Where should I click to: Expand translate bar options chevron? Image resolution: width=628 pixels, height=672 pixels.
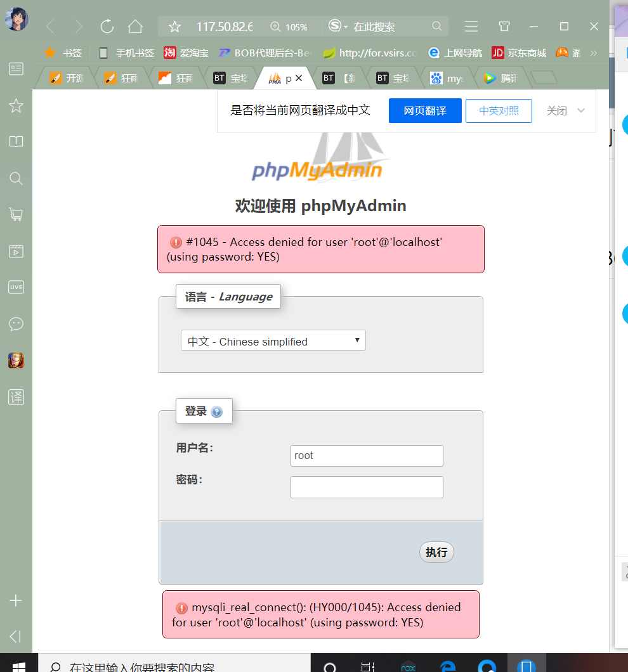pyautogui.click(x=581, y=110)
